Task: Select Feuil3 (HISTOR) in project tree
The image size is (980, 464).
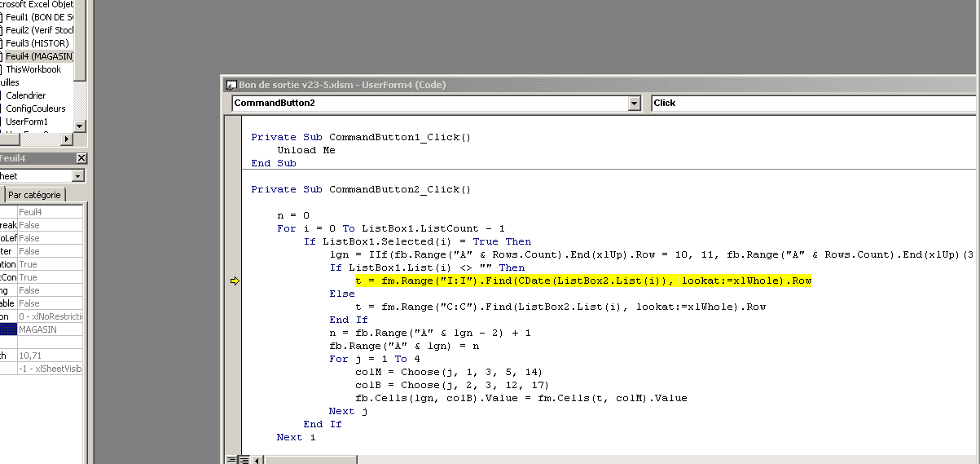Action: tap(37, 43)
